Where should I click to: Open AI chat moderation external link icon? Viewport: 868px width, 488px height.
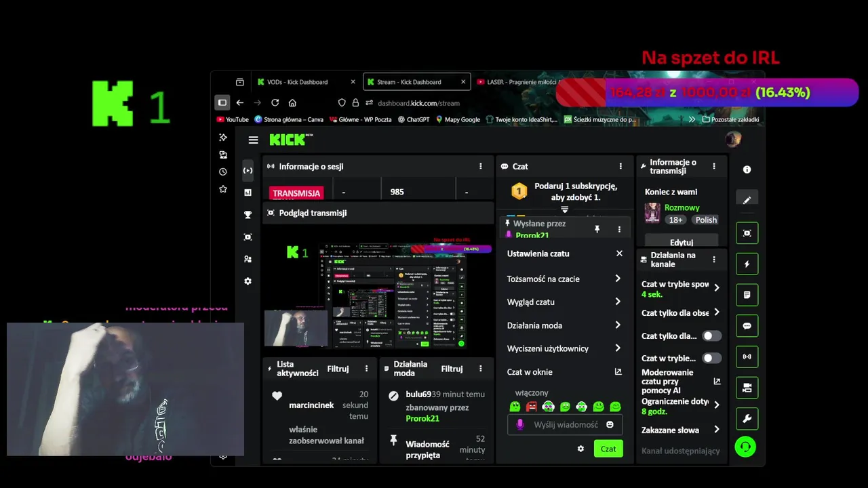point(717,381)
